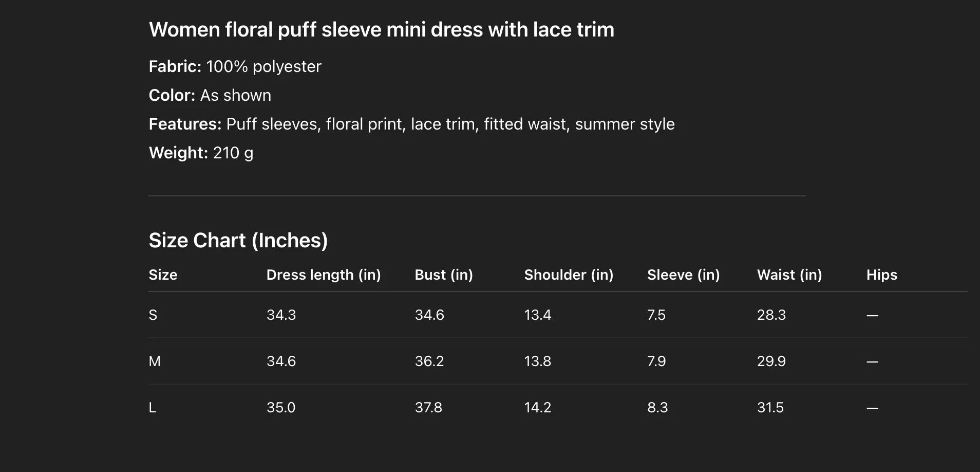The width and height of the screenshot is (980, 472).
Task: Click the product title heading
Action: click(x=381, y=30)
